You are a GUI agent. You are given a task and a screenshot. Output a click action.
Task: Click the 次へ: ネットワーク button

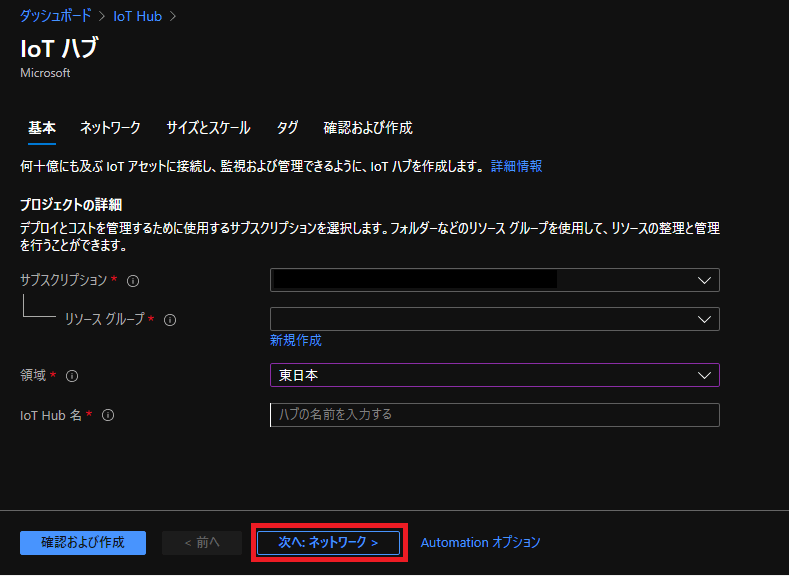pyautogui.click(x=329, y=543)
